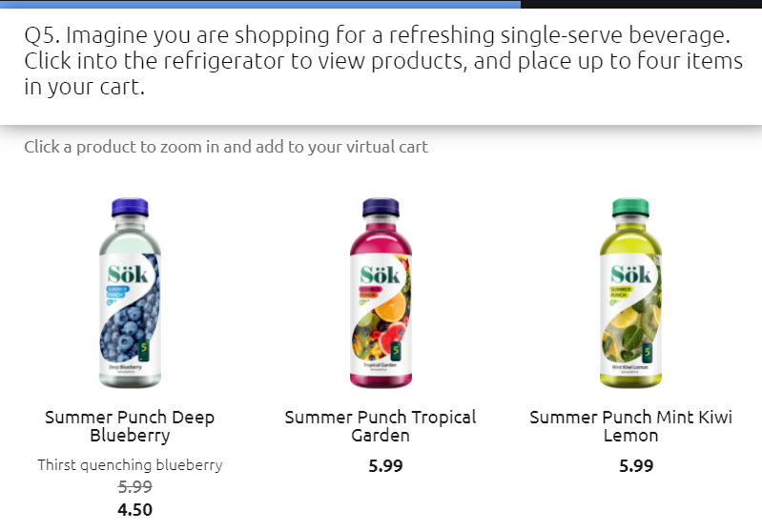Click the green 5 badge on Tropical Garden bottle
This screenshot has width=762, height=532.
click(396, 350)
